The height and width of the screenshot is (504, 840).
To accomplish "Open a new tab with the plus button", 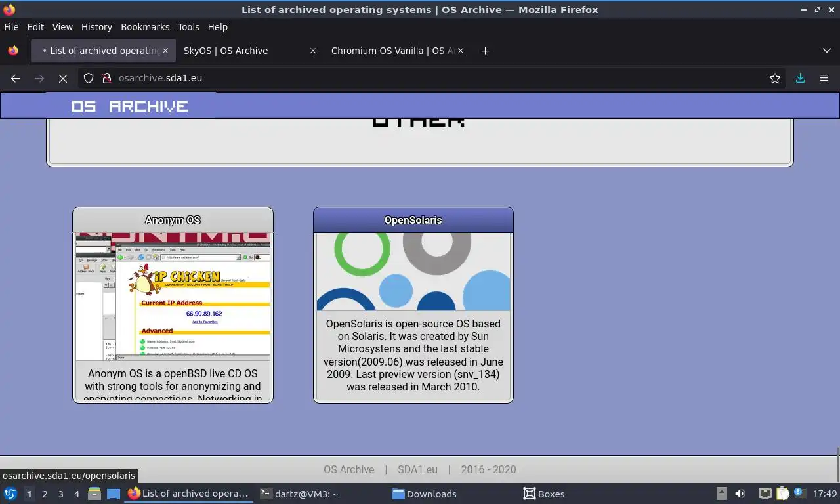I will click(485, 51).
